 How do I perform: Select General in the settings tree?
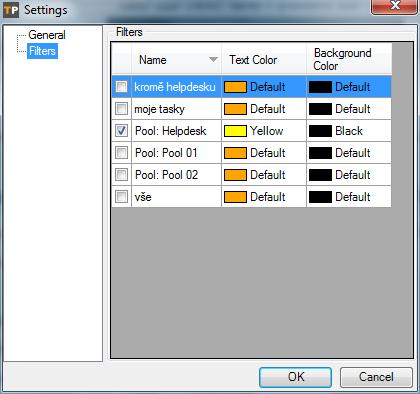(x=47, y=35)
